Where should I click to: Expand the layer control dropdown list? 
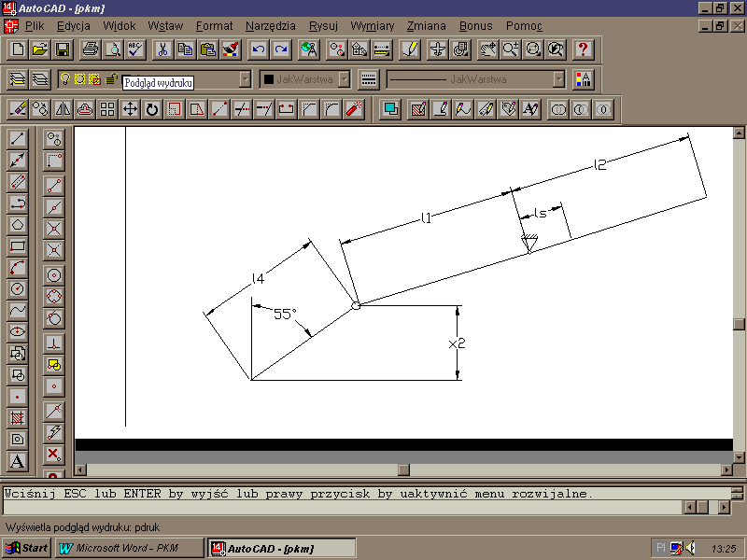coord(245,79)
